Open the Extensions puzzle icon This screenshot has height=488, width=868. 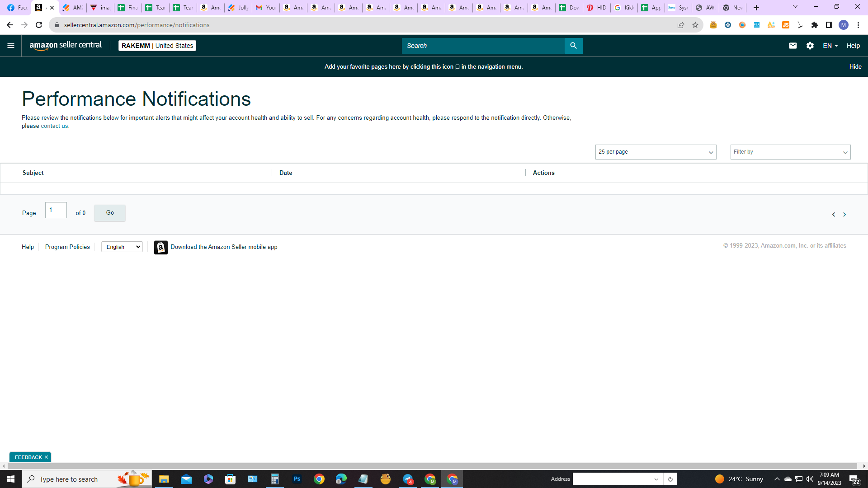(814, 25)
